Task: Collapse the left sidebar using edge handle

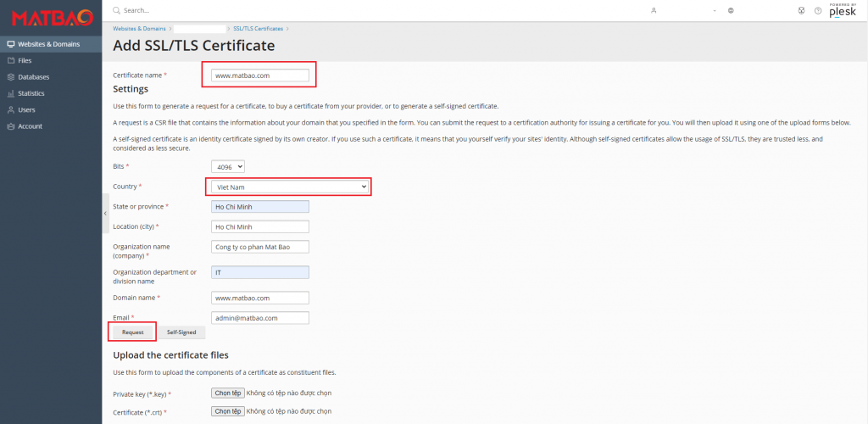Action: pos(105,213)
